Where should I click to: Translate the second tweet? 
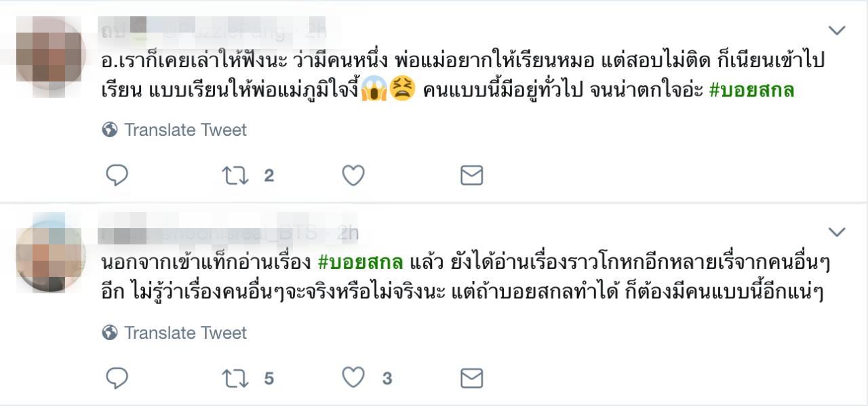185,333
